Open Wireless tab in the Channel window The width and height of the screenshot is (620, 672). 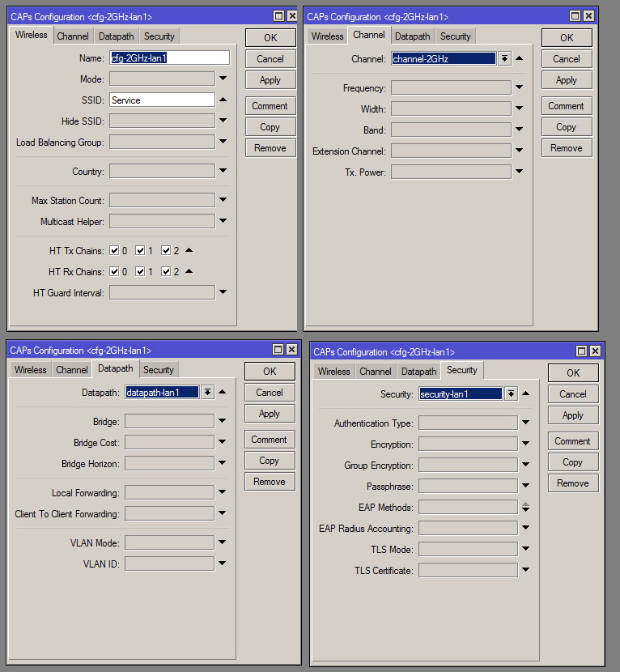click(327, 36)
